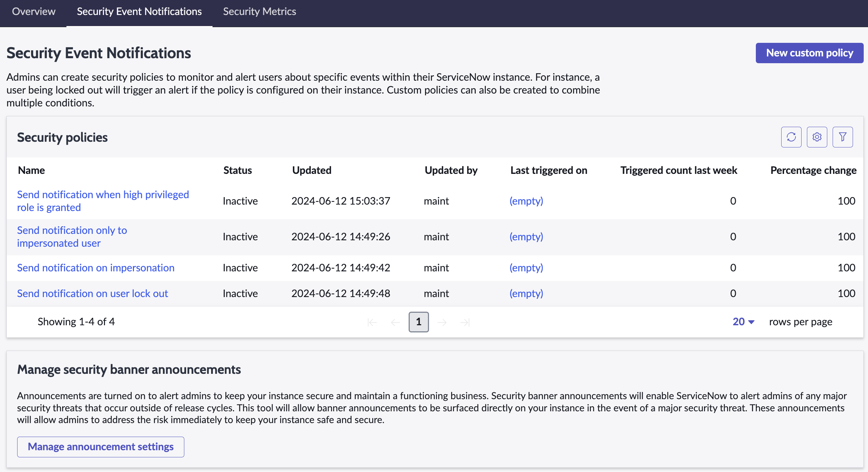Switch to the Overview tab
The image size is (868, 472).
(x=34, y=11)
